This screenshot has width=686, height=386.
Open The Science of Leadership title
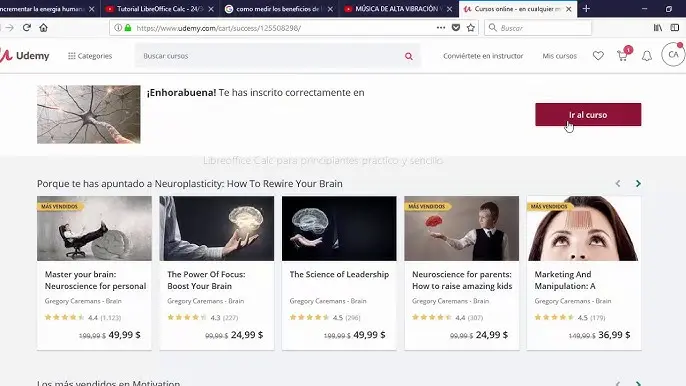click(339, 274)
